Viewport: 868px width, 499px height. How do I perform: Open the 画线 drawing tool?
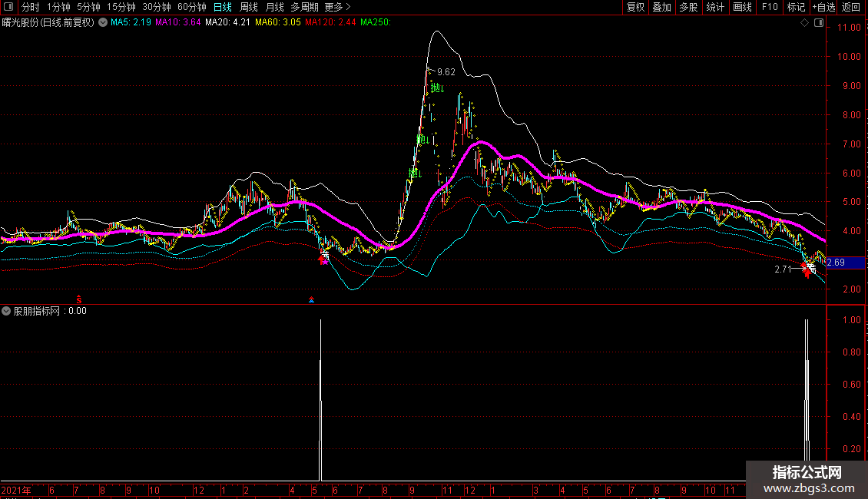[742, 7]
